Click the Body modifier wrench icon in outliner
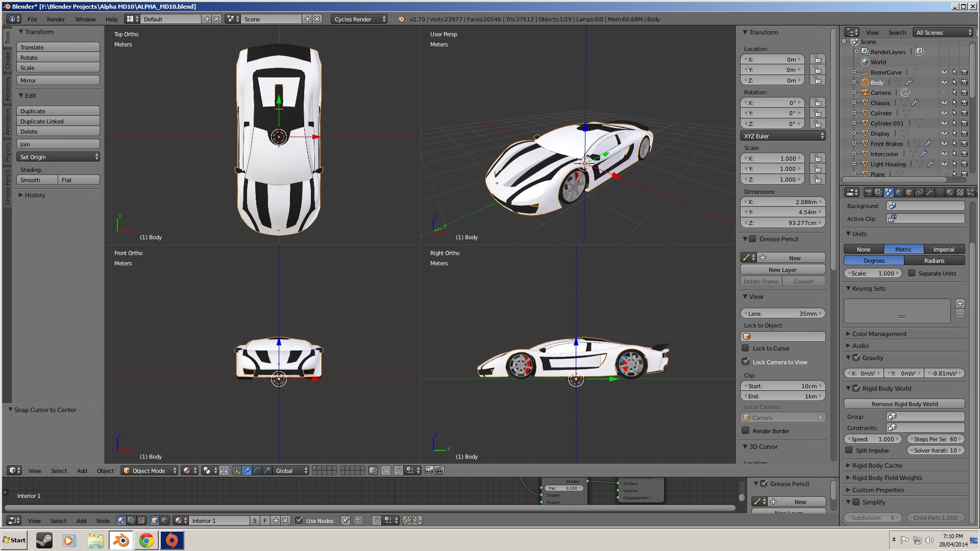The width and height of the screenshot is (980, 551). point(909,82)
